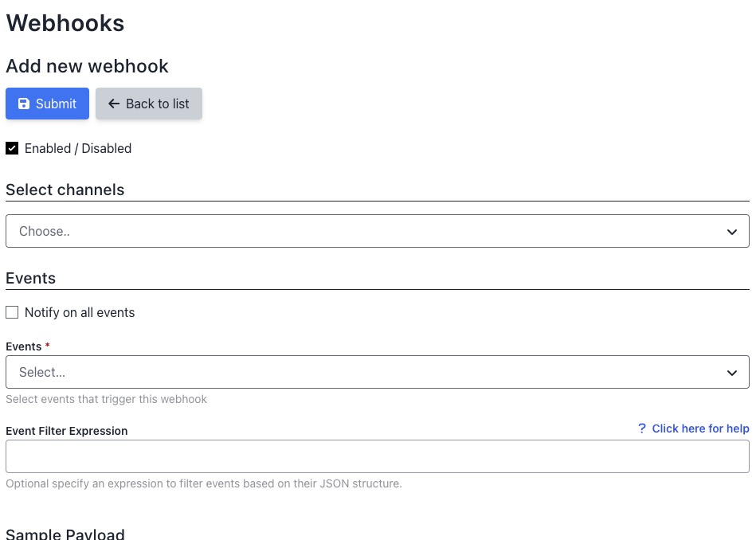Click the Events label with red asterisk
Image resolution: width=756 pixels, height=540 pixels.
[25, 346]
